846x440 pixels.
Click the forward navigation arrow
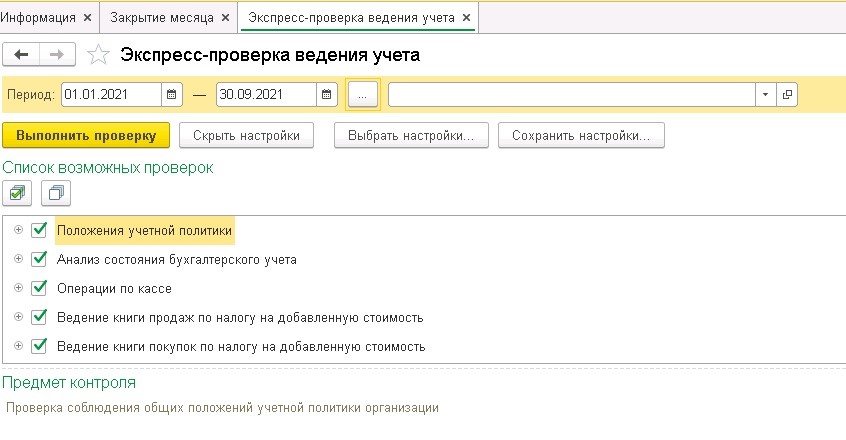pos(57,54)
